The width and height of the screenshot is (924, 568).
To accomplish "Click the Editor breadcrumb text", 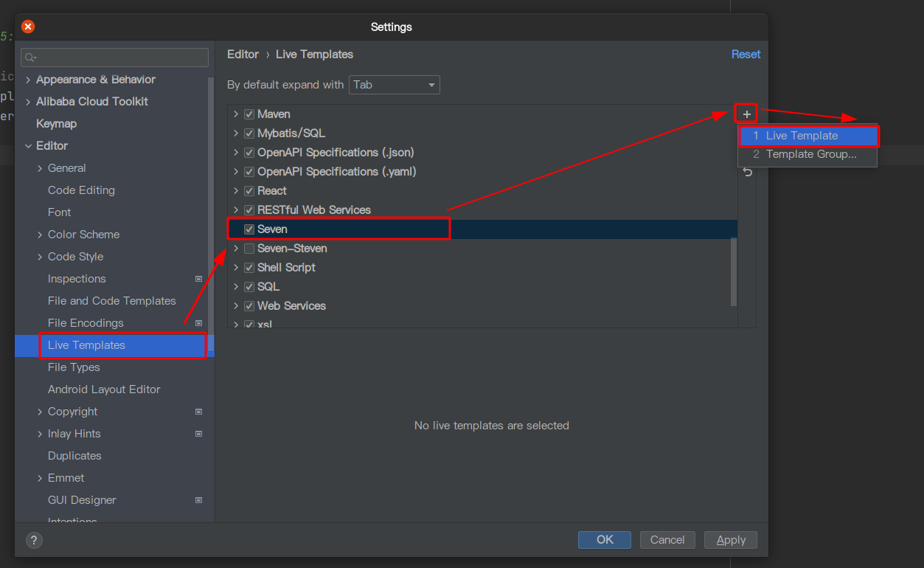I will tap(243, 55).
